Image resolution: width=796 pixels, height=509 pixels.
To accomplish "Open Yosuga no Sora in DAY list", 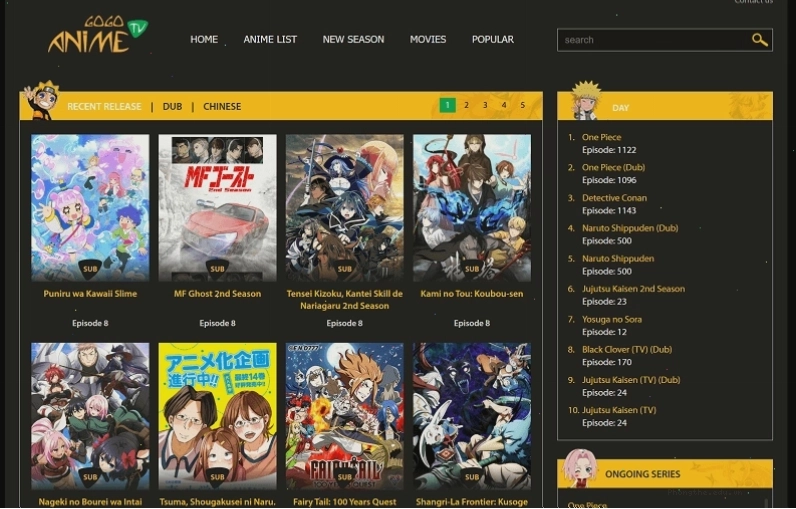I will [x=612, y=319].
